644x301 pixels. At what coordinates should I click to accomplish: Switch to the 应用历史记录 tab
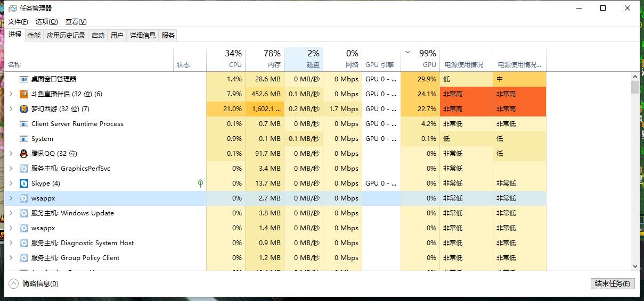pyautogui.click(x=66, y=36)
